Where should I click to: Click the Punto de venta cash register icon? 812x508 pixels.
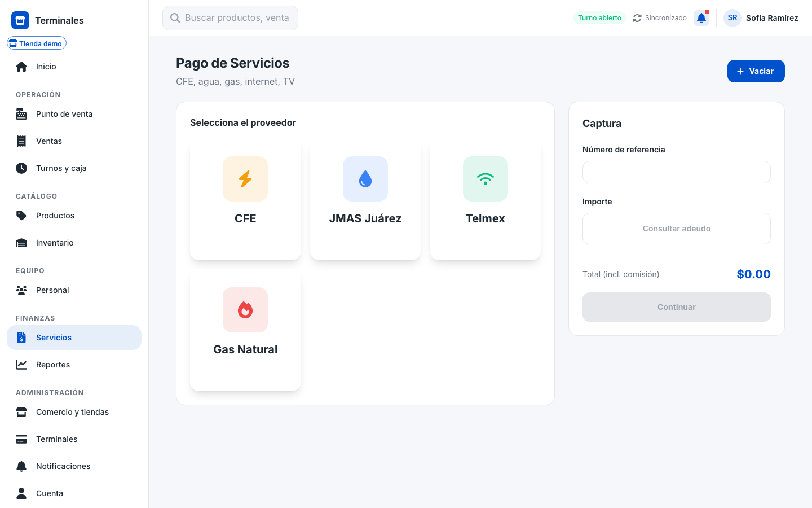21,114
